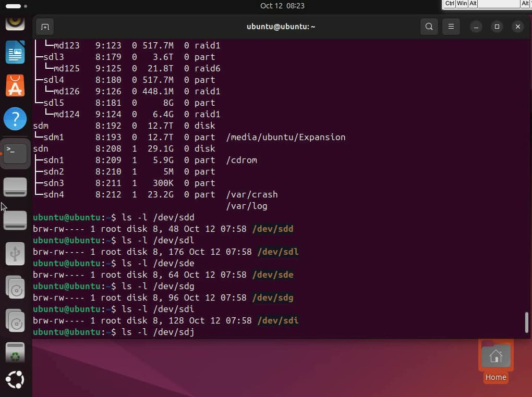Click the Activities workspace indicator pill
Image resolution: width=532 pixels, height=397 pixels.
click(x=14, y=6)
